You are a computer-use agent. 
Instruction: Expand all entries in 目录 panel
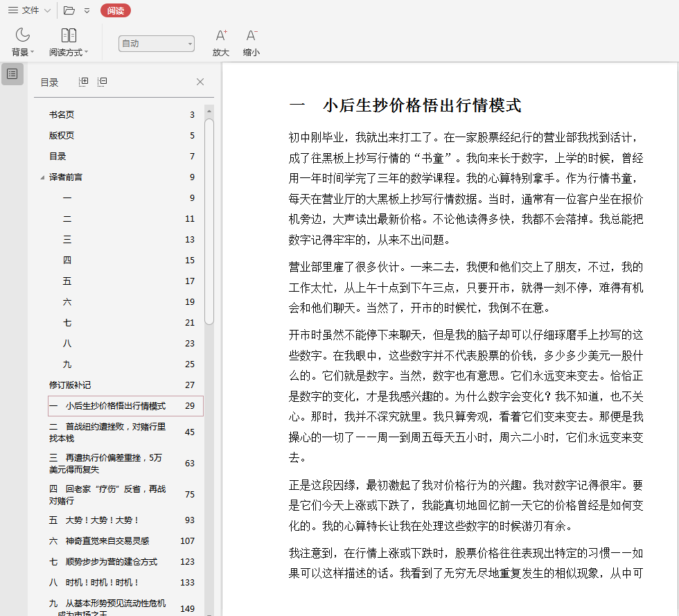pos(83,82)
